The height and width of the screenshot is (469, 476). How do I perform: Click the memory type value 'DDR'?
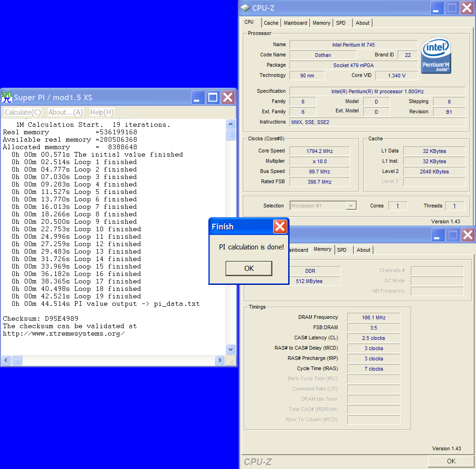pyautogui.click(x=310, y=271)
